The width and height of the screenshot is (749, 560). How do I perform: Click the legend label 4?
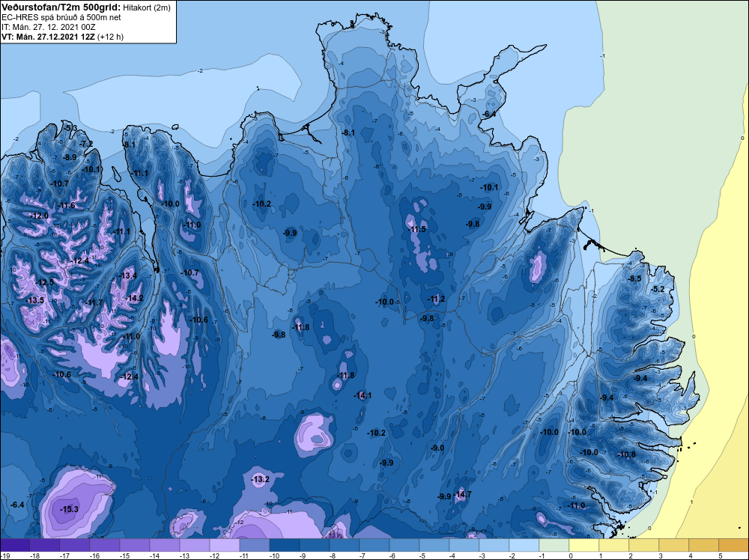(691, 556)
